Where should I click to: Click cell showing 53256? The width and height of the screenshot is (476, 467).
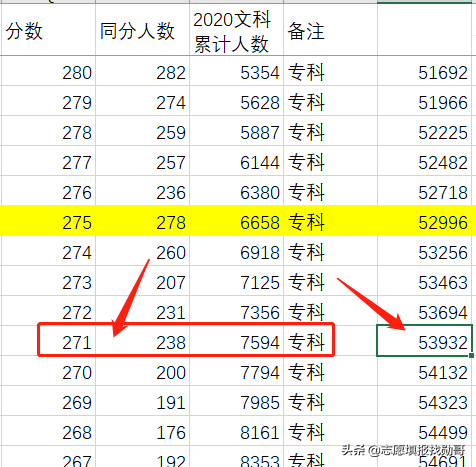click(x=424, y=251)
